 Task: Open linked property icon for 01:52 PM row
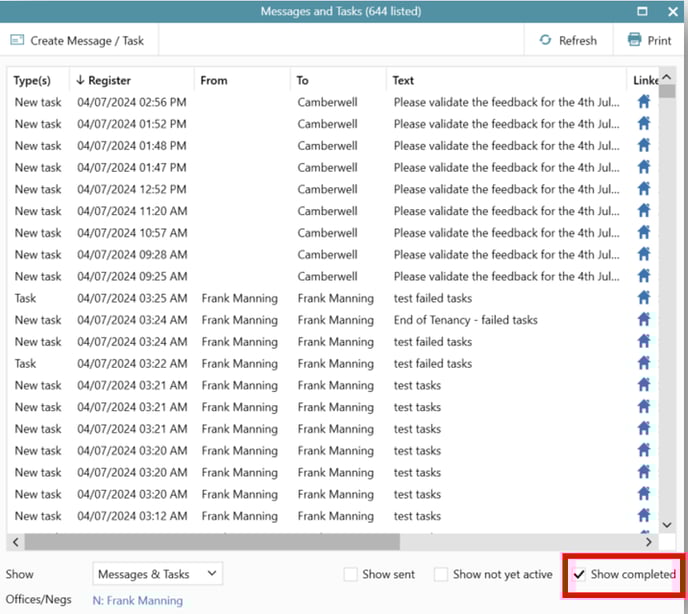point(644,124)
